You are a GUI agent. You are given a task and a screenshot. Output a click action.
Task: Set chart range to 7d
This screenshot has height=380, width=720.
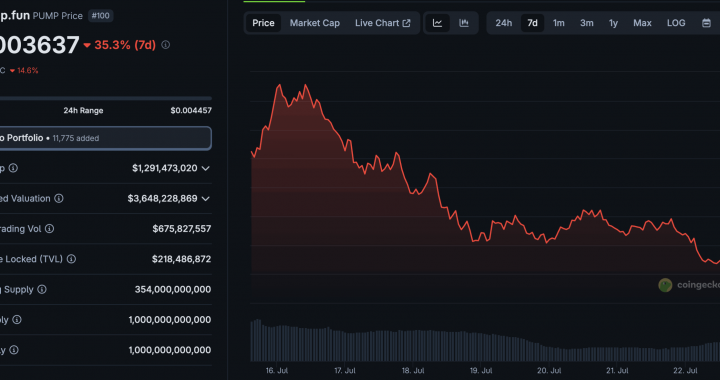point(532,23)
